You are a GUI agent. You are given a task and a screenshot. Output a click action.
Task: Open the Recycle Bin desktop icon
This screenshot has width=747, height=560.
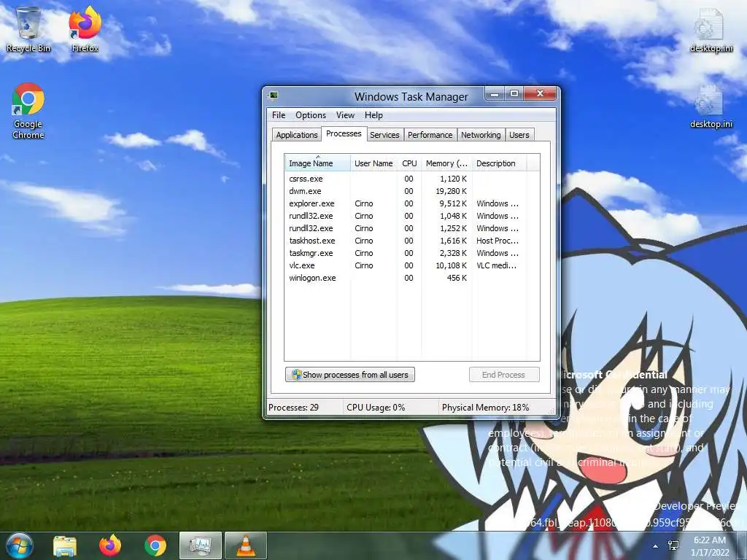[28, 29]
